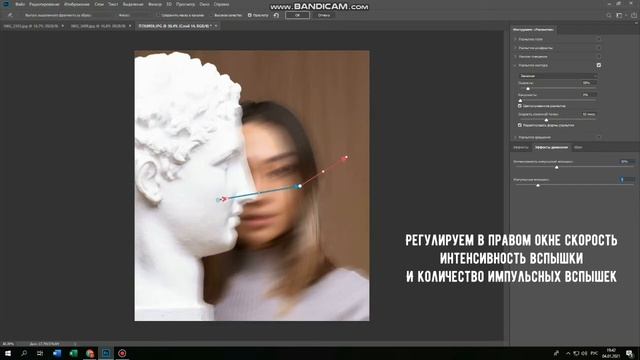Open Task View on the taskbar
Image resolution: width=640 pixels, height=360 pixels.
click(x=40, y=353)
